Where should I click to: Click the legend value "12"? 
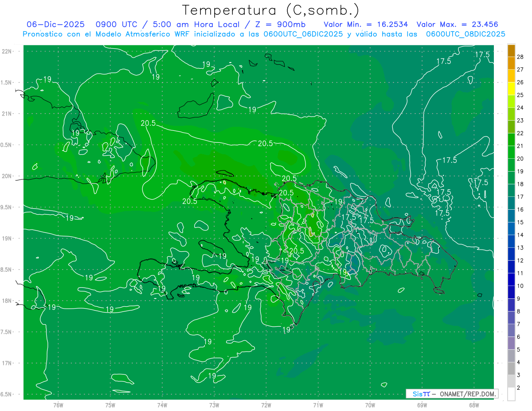(520, 260)
